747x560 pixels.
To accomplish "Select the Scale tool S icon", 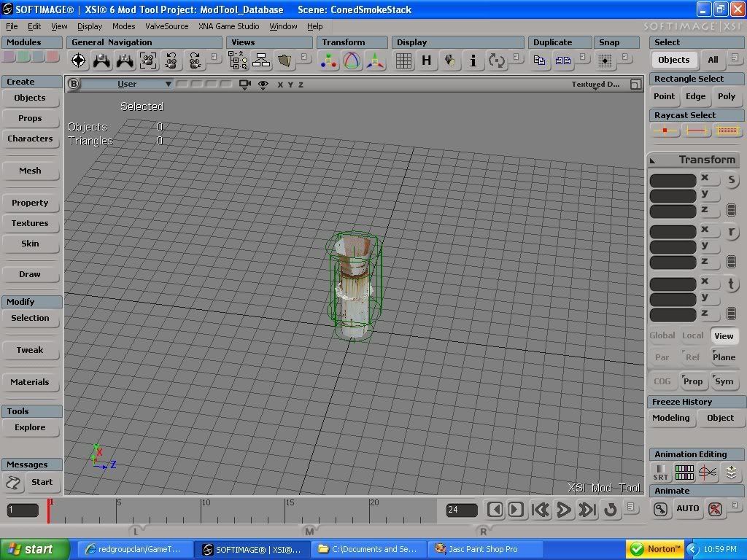I will point(731,180).
